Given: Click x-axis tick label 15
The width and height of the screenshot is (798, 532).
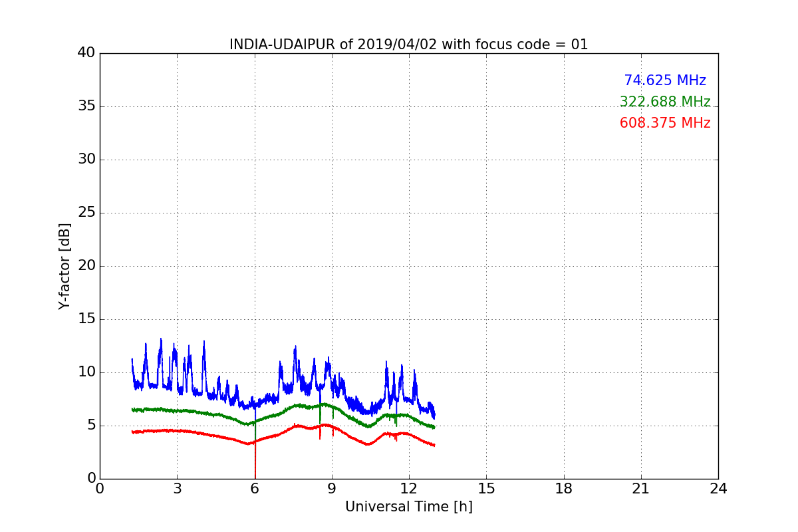Looking at the screenshot, I should pos(486,489).
